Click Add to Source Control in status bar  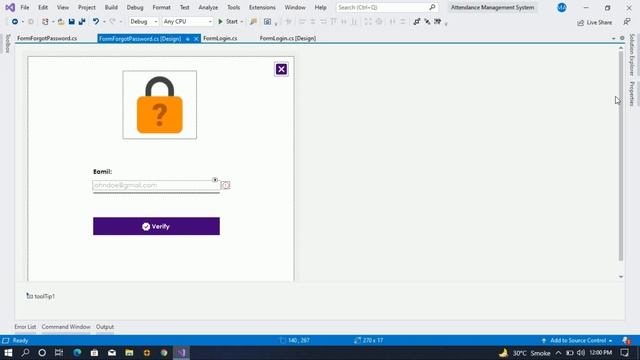[x=577, y=340]
